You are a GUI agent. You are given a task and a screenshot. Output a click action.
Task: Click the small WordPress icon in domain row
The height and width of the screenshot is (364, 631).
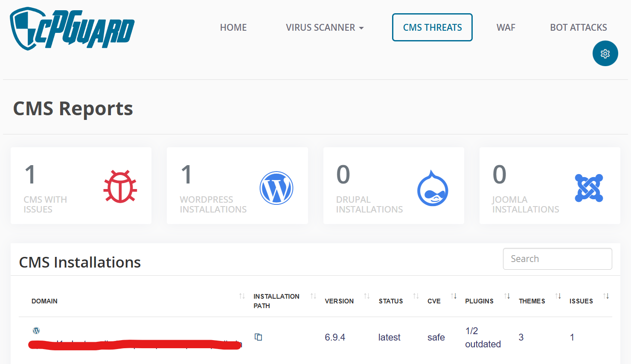point(36,330)
